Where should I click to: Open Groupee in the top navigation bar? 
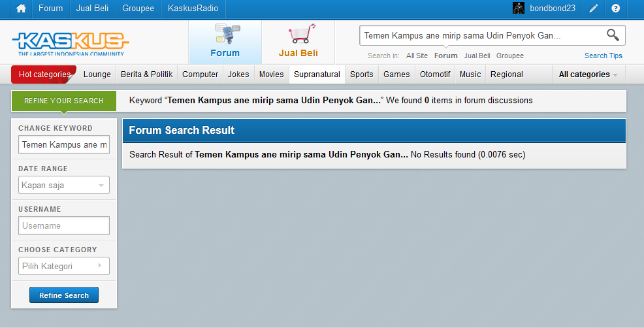click(x=138, y=8)
